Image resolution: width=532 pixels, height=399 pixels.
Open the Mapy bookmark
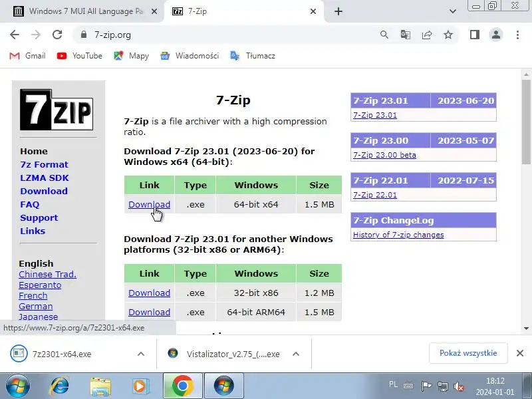[131, 56]
